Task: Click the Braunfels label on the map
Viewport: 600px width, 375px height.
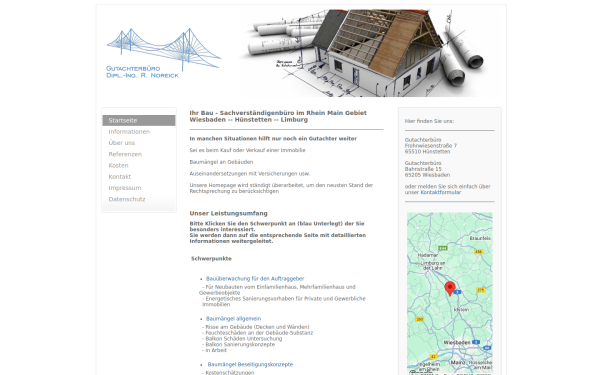Action: pyautogui.click(x=480, y=238)
